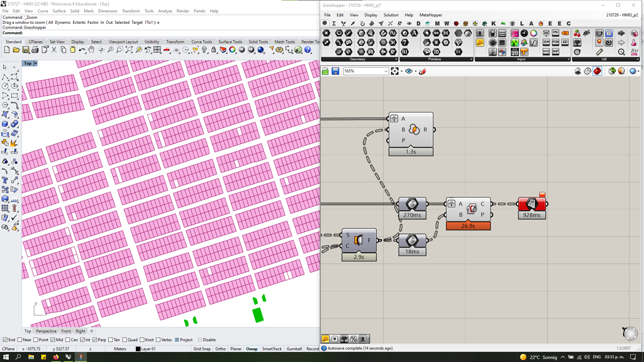The width and height of the screenshot is (644, 362).
Task: Expand the Geometry panel plus button
Action: click(x=397, y=60)
